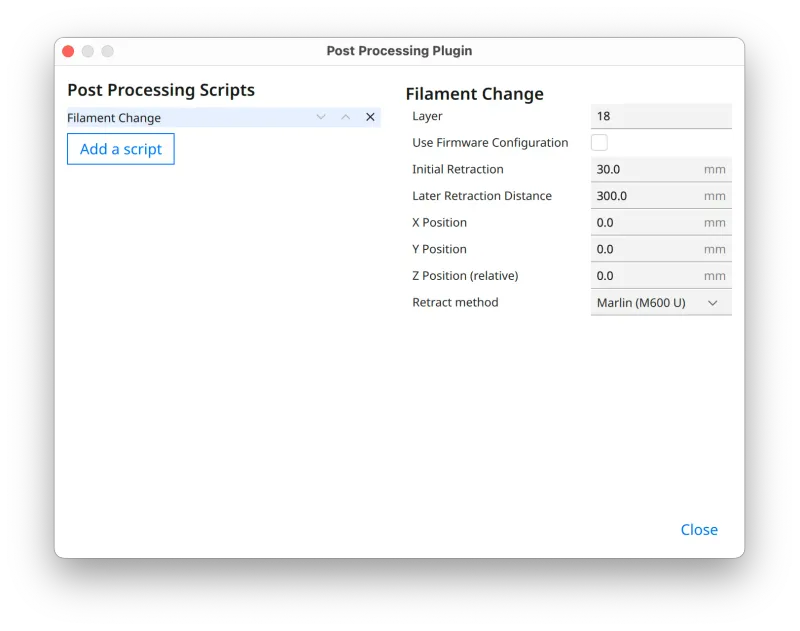Screen dimensions: 800x631
Task: Click the red window close button
Action: pos(68,51)
